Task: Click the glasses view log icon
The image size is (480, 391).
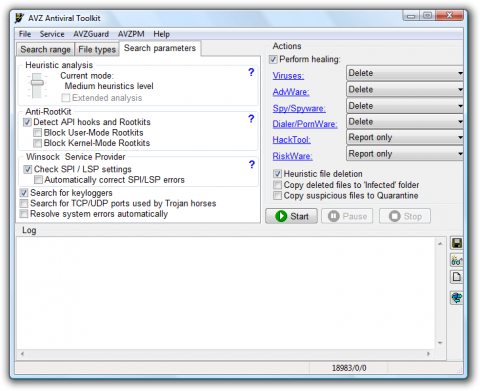Action: pos(456,260)
